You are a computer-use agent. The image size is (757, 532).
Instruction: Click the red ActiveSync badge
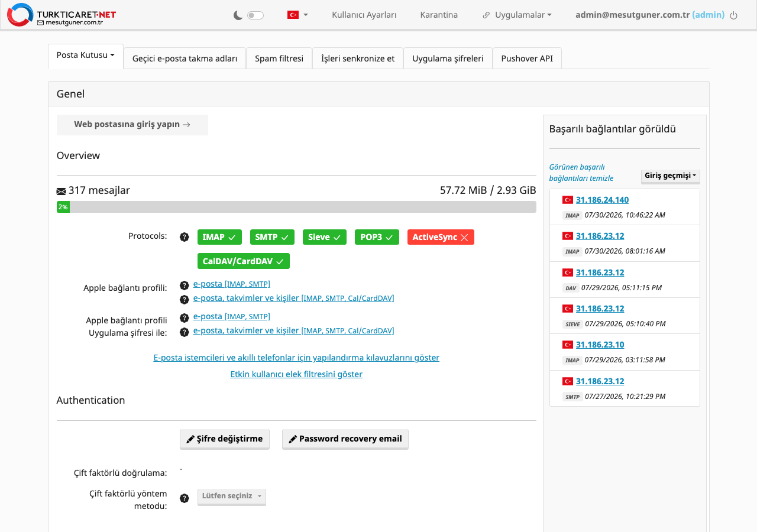[x=441, y=237]
